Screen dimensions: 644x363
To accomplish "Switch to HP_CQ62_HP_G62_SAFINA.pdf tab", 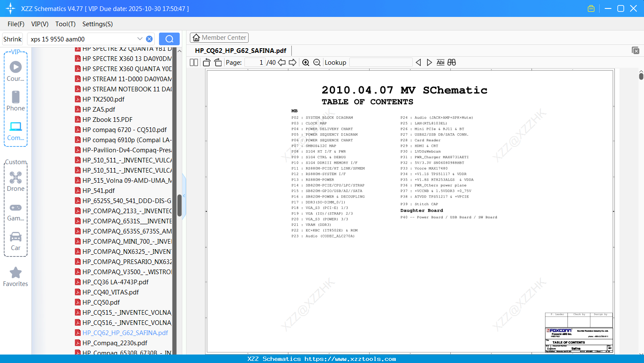I will [x=241, y=50].
